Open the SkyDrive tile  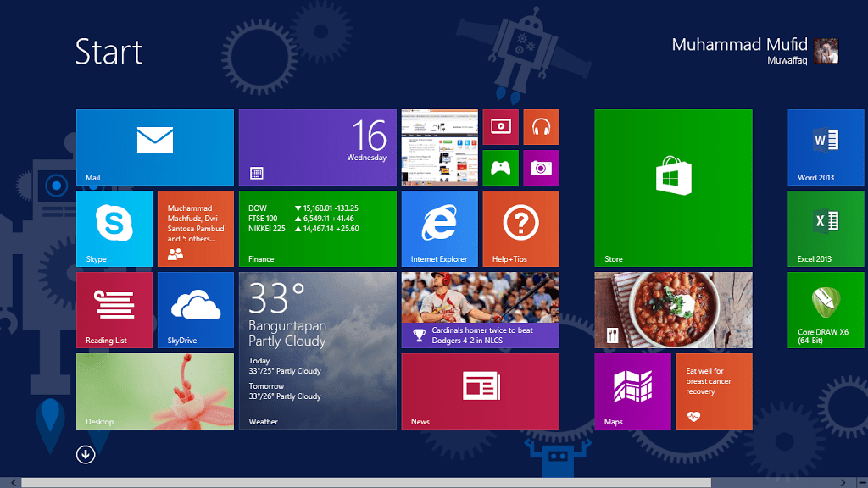click(x=196, y=310)
